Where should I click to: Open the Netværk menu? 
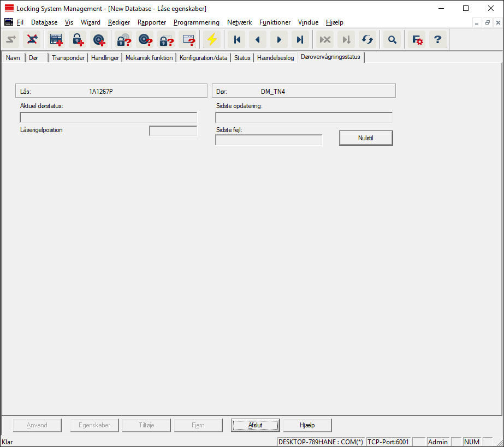[239, 22]
